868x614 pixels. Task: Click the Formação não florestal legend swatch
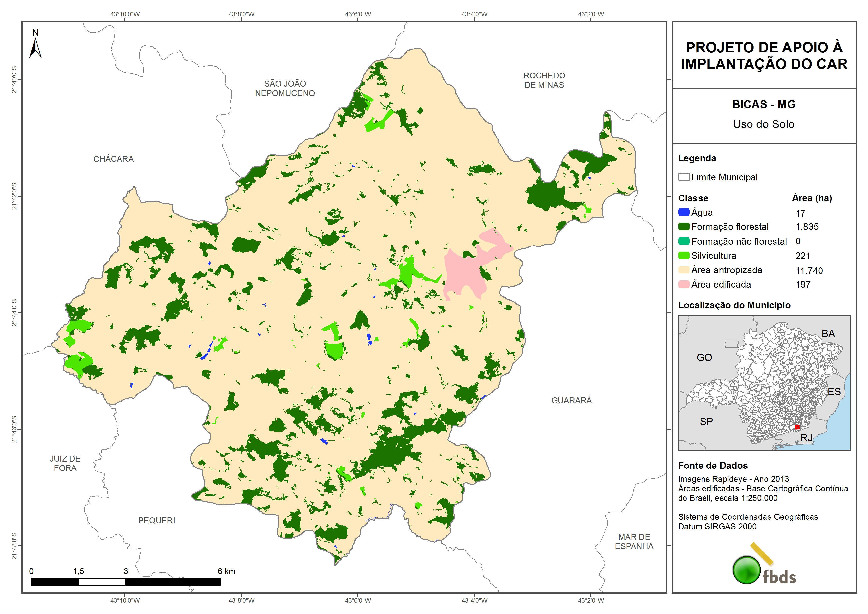coord(683,241)
